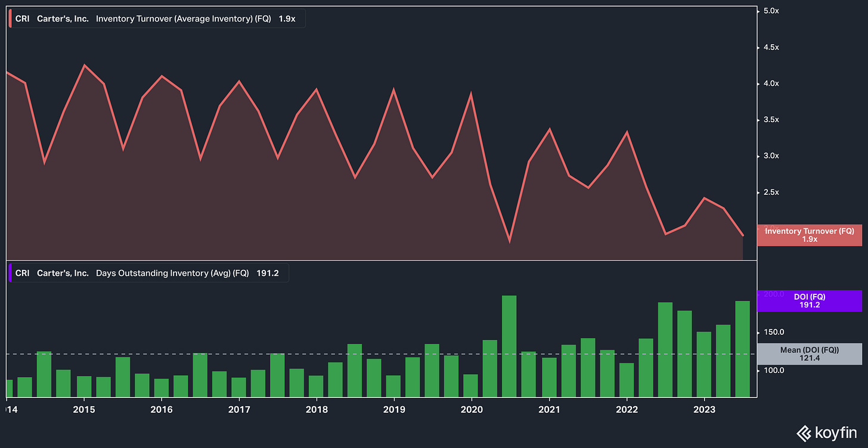Click the 100.0 DOI axis label
This screenshot has width=868, height=448.
[x=774, y=371]
